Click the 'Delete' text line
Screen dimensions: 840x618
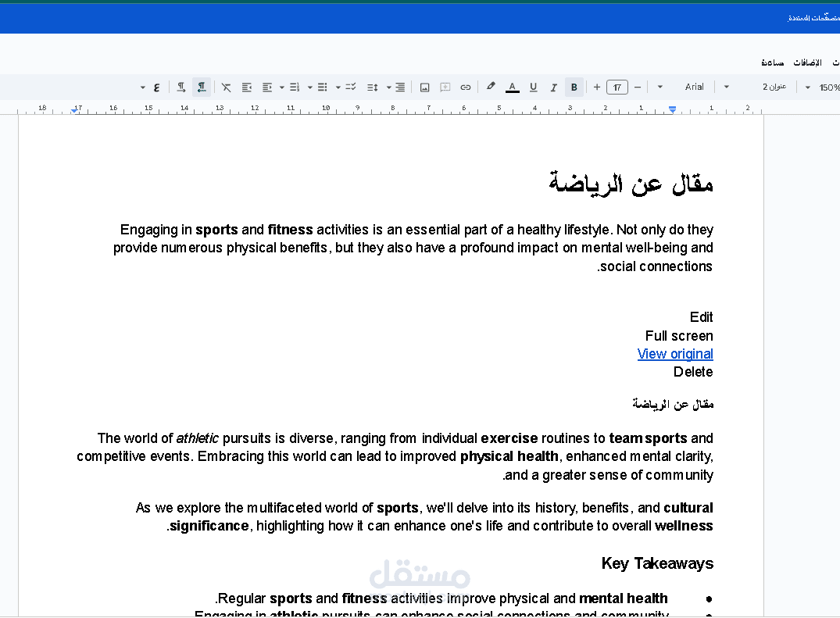point(693,372)
